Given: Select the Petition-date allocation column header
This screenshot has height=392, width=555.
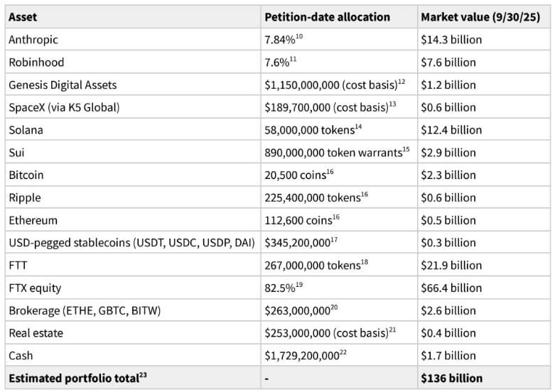Looking at the screenshot, I should [x=327, y=16].
